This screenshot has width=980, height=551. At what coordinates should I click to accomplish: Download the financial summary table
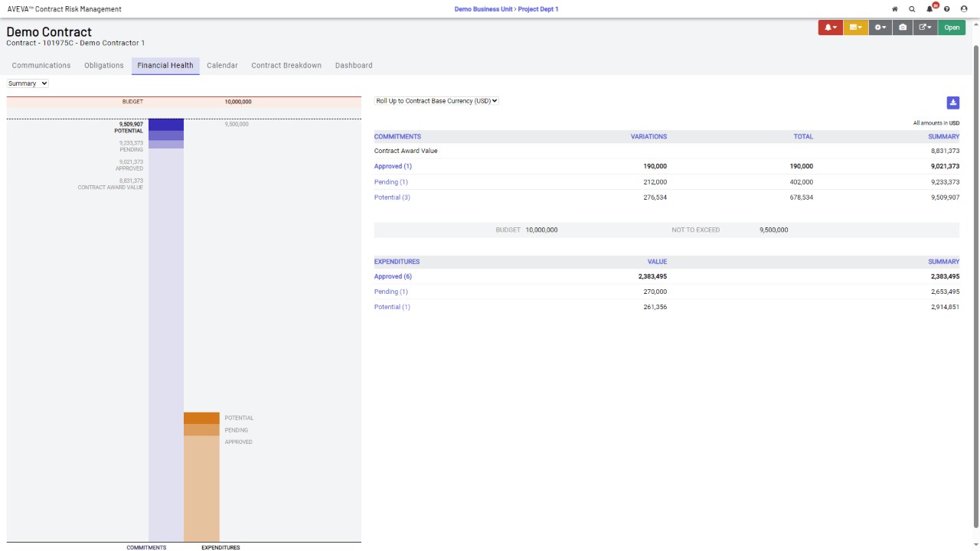953,103
